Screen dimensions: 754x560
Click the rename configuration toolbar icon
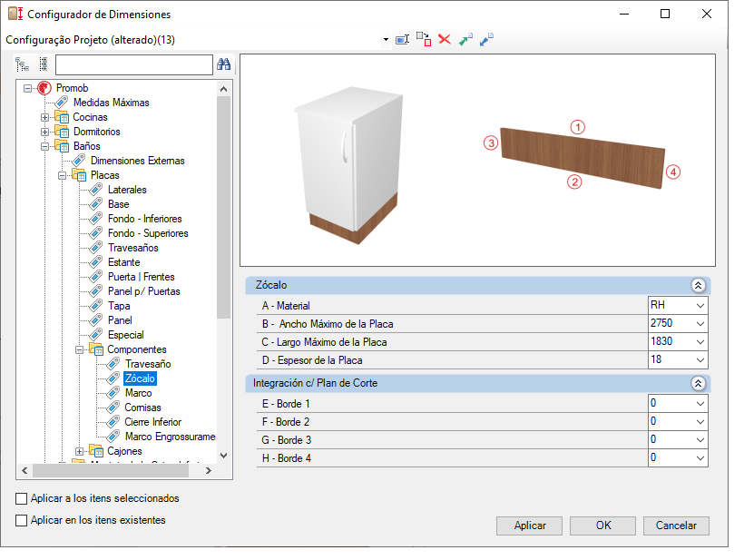click(x=403, y=39)
